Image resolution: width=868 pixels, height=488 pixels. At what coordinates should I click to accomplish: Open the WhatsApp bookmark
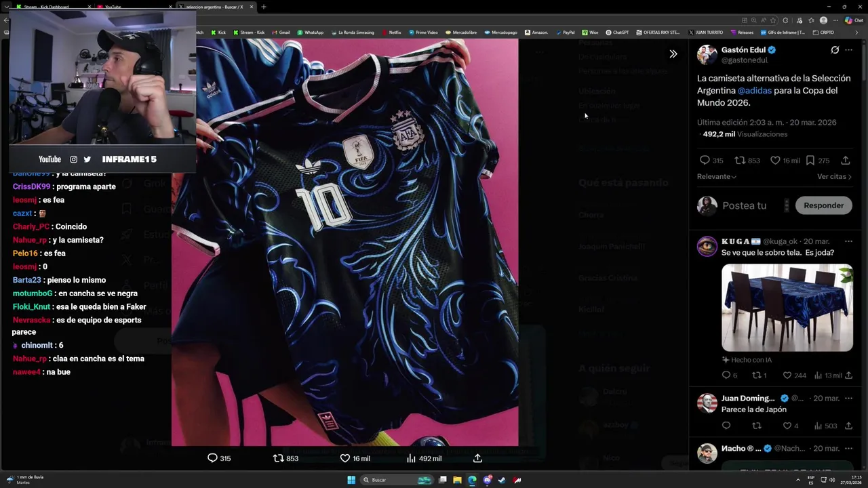tap(311, 33)
